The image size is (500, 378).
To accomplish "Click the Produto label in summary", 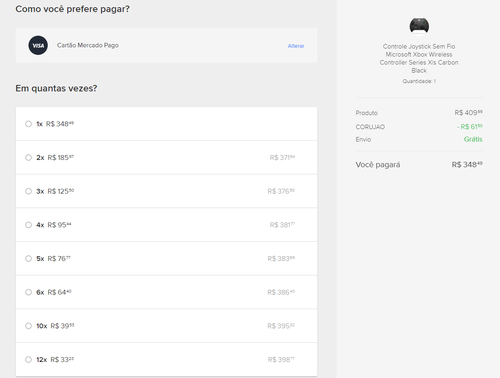I will pos(366,113).
